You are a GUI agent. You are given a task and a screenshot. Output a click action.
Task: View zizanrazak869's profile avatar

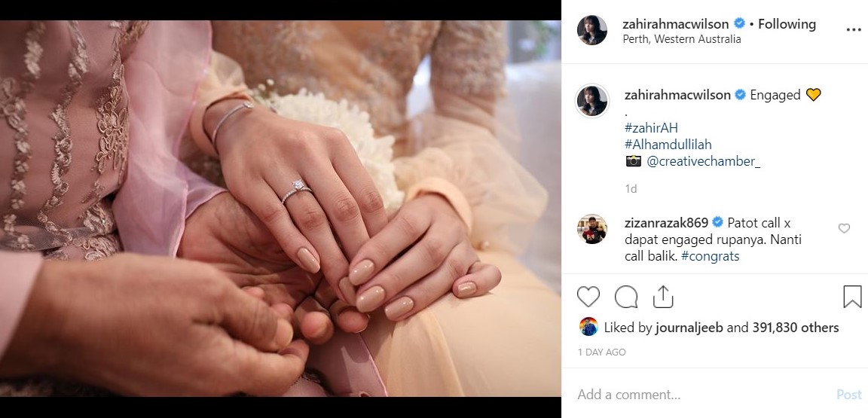coord(591,229)
